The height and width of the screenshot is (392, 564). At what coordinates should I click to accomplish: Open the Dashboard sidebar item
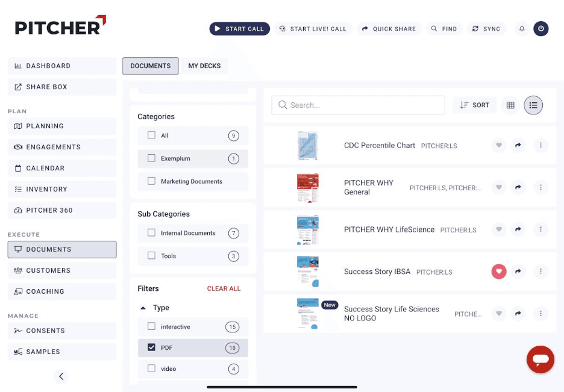[62, 66]
